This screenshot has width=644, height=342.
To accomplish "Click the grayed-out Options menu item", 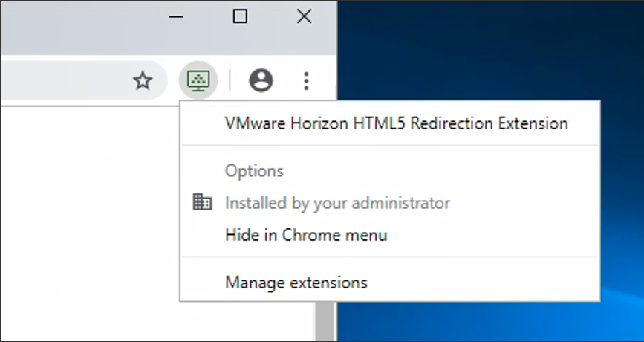I will [254, 171].
